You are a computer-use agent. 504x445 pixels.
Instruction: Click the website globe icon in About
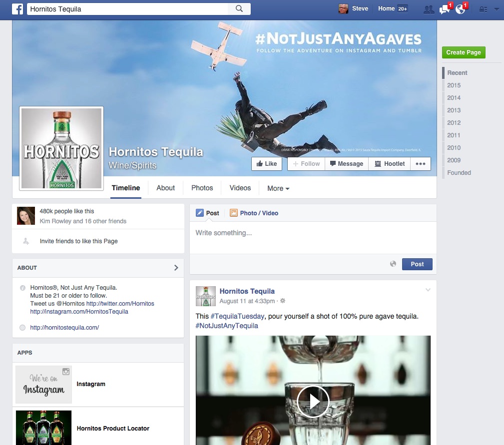22,328
